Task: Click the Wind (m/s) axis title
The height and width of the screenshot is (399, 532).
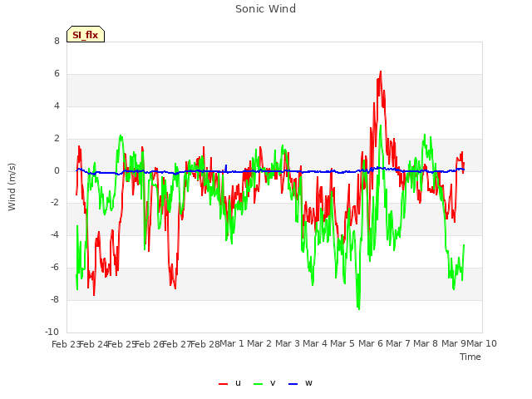Action: point(12,187)
